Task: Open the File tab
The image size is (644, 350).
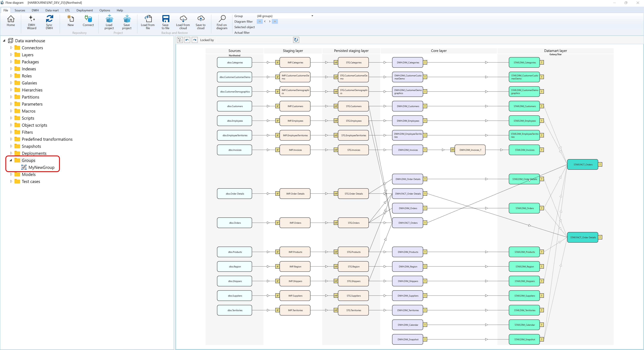Action: click(6, 10)
